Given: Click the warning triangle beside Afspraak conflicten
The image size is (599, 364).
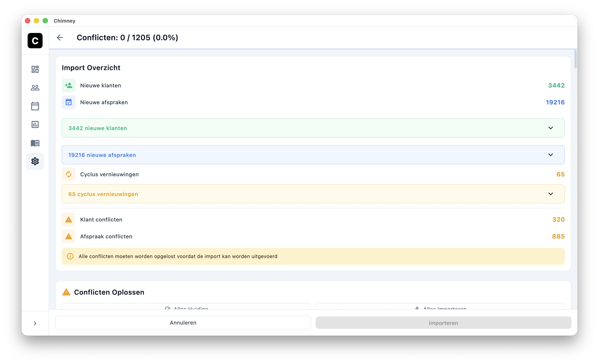Looking at the screenshot, I should 69,237.
